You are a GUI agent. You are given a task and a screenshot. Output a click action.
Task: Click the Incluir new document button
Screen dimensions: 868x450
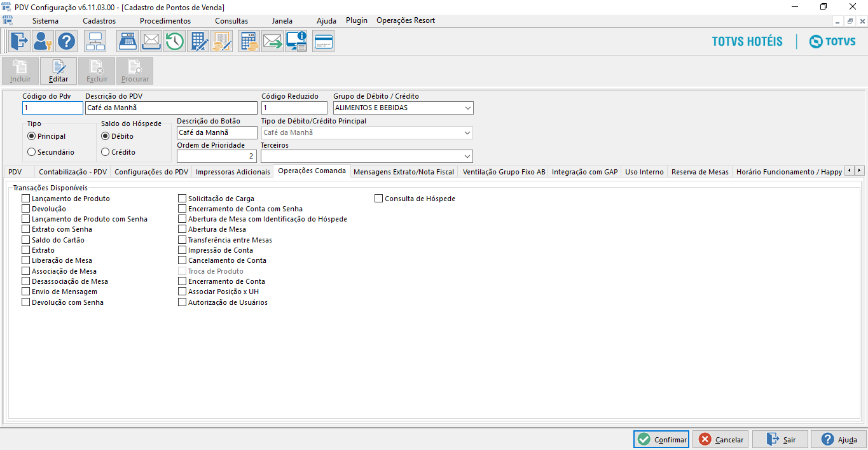pos(20,71)
